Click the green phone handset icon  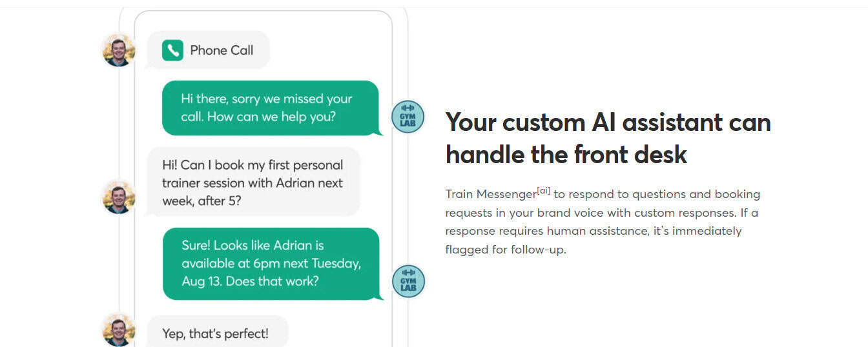point(172,50)
